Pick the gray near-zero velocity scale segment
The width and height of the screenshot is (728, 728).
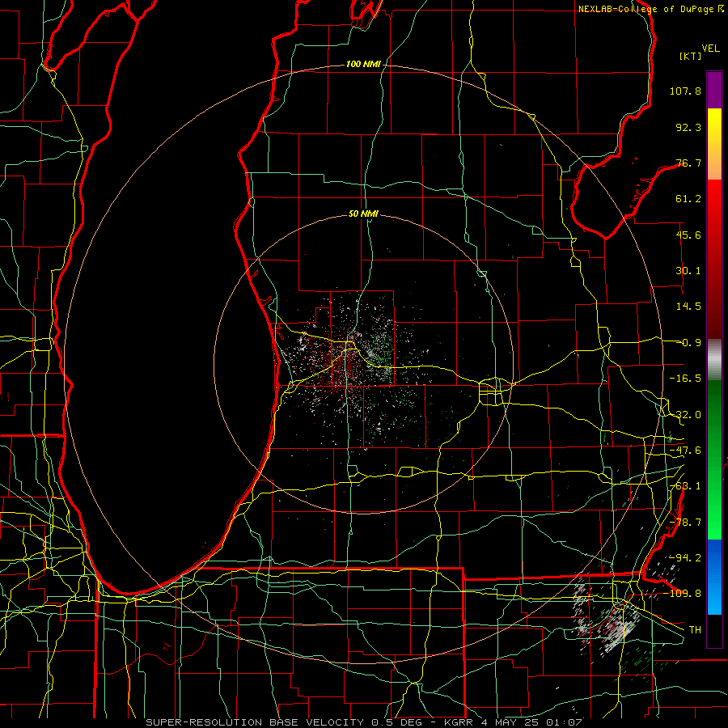pyautogui.click(x=714, y=360)
